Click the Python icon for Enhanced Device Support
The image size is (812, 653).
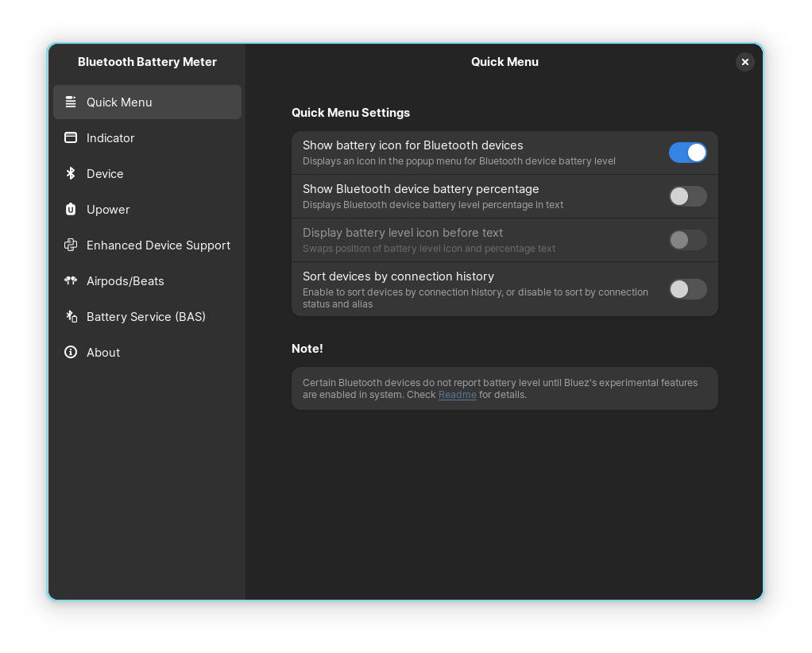coord(71,245)
